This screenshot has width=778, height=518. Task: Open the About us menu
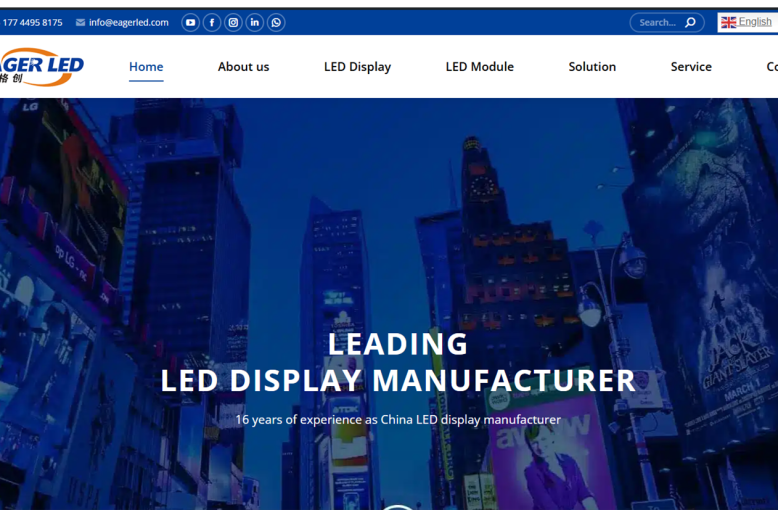coord(243,66)
